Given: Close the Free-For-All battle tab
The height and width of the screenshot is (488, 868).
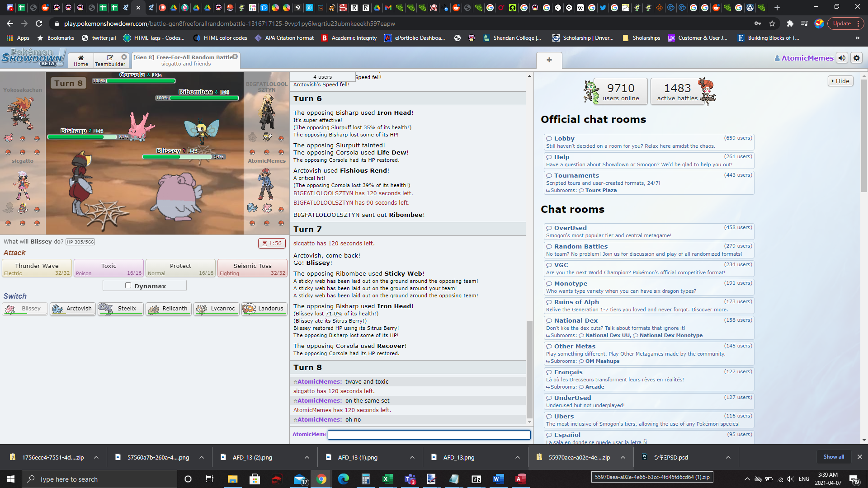Looking at the screenshot, I should click(x=235, y=56).
